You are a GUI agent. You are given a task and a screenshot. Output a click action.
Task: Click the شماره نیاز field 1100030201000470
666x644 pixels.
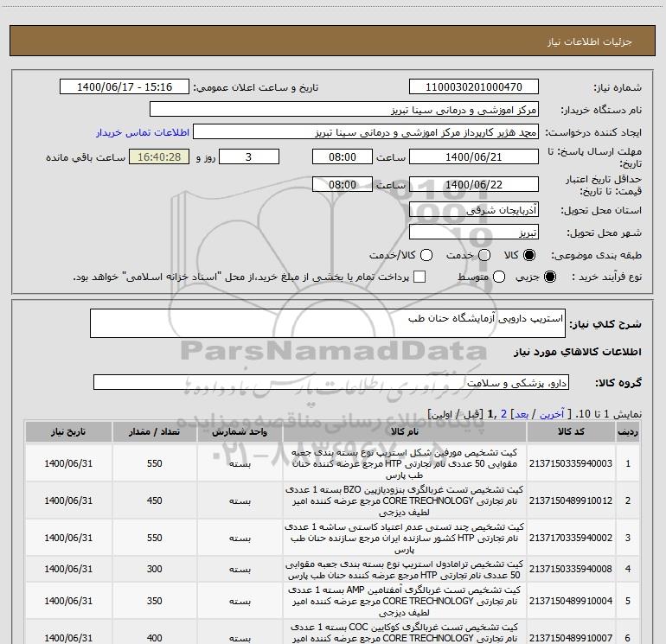[x=474, y=87]
